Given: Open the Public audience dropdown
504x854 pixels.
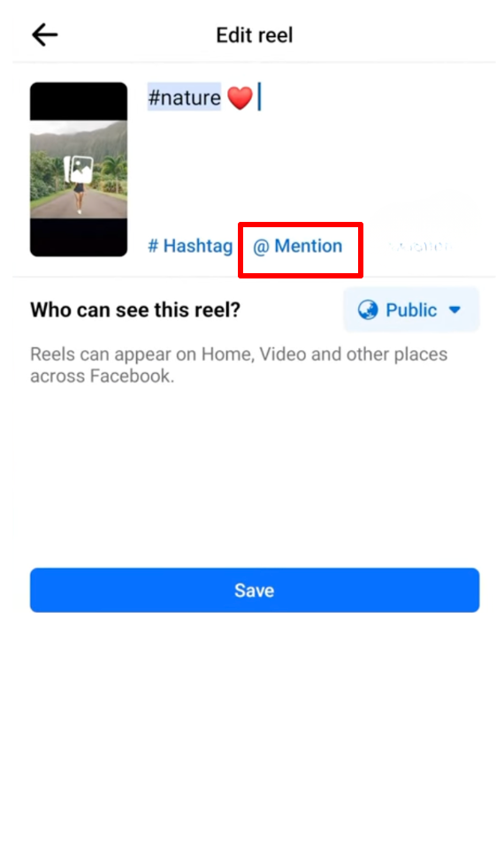Looking at the screenshot, I should pyautogui.click(x=411, y=310).
